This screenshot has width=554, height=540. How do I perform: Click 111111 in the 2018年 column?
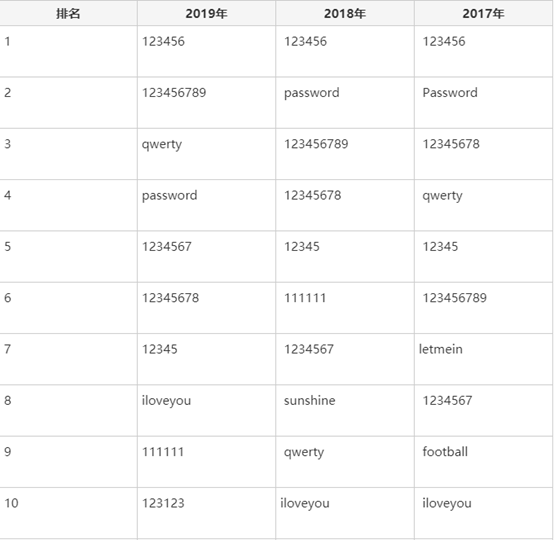(x=305, y=298)
